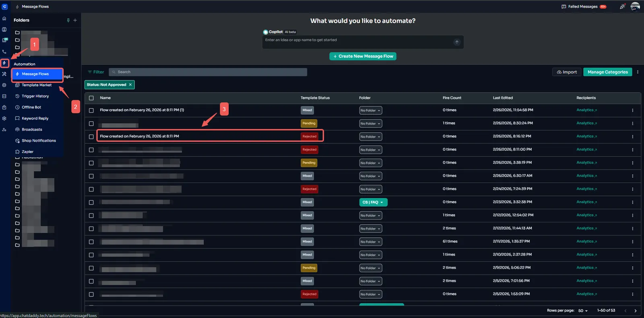Open the home icon in left sidebar
This screenshot has width=644, height=318.
pos(4,19)
